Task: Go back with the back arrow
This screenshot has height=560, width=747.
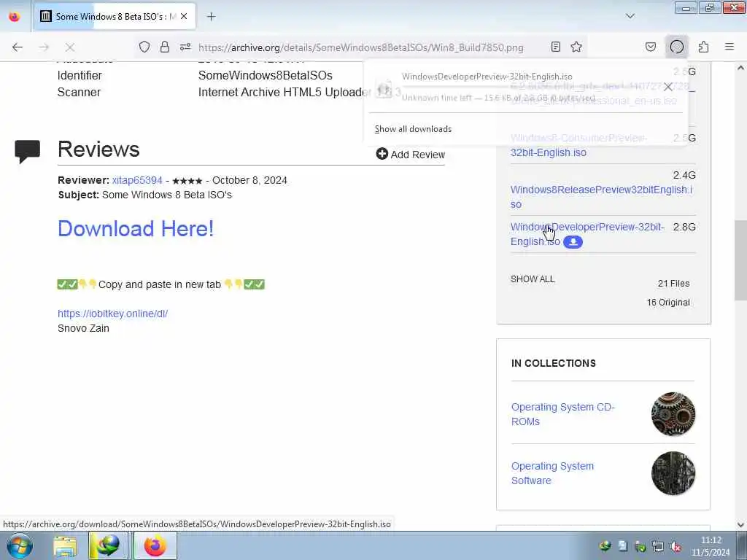Action: [18, 47]
